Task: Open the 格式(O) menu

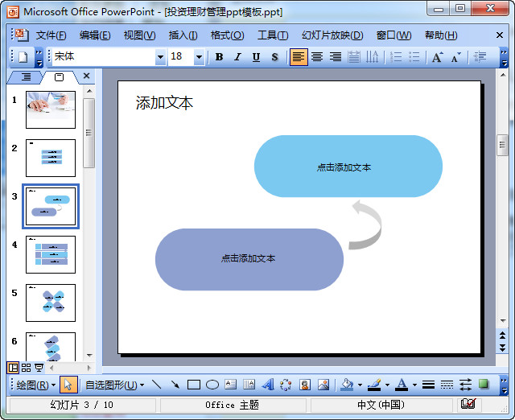Action: (227, 35)
